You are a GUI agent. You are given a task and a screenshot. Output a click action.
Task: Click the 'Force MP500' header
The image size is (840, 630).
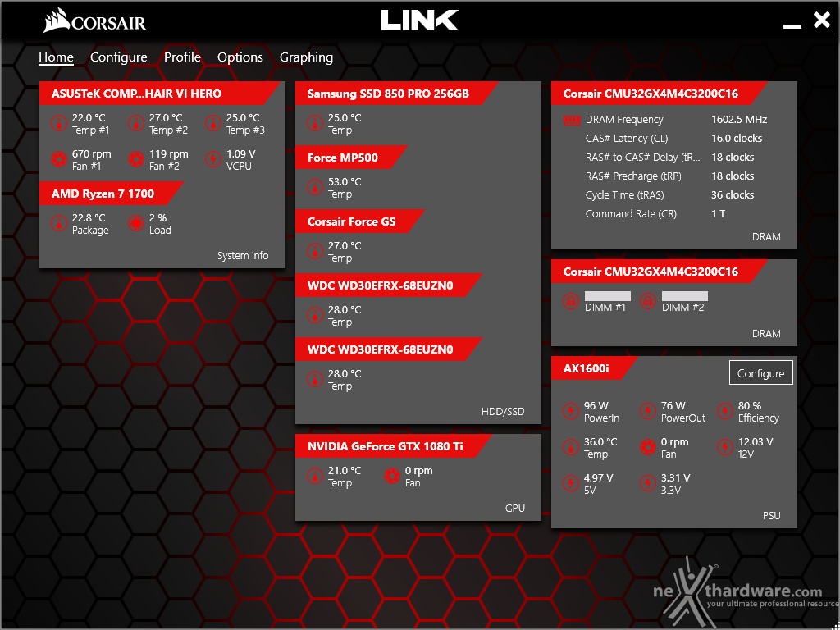[351, 157]
